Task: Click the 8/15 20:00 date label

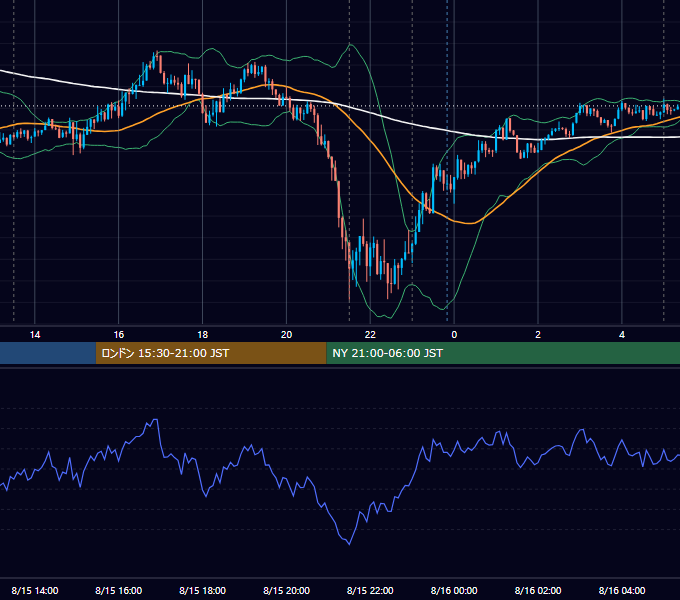Action: [286, 590]
